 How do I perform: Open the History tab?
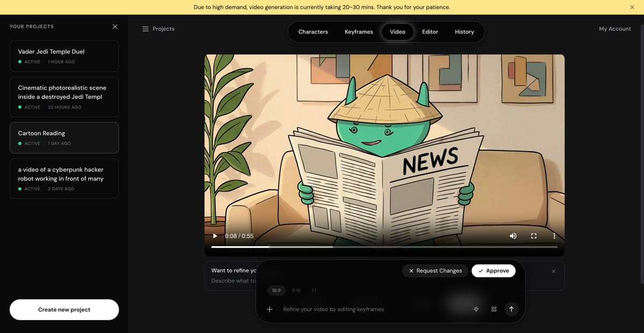(464, 32)
